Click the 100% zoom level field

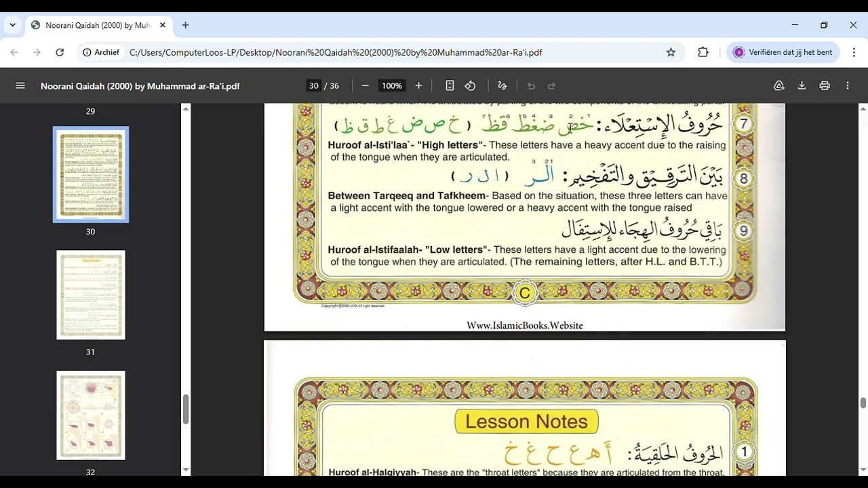click(x=391, y=86)
